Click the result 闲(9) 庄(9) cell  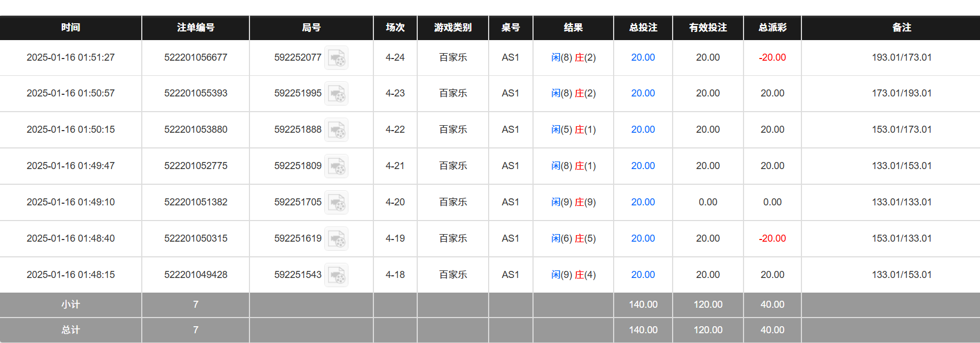pyautogui.click(x=573, y=202)
